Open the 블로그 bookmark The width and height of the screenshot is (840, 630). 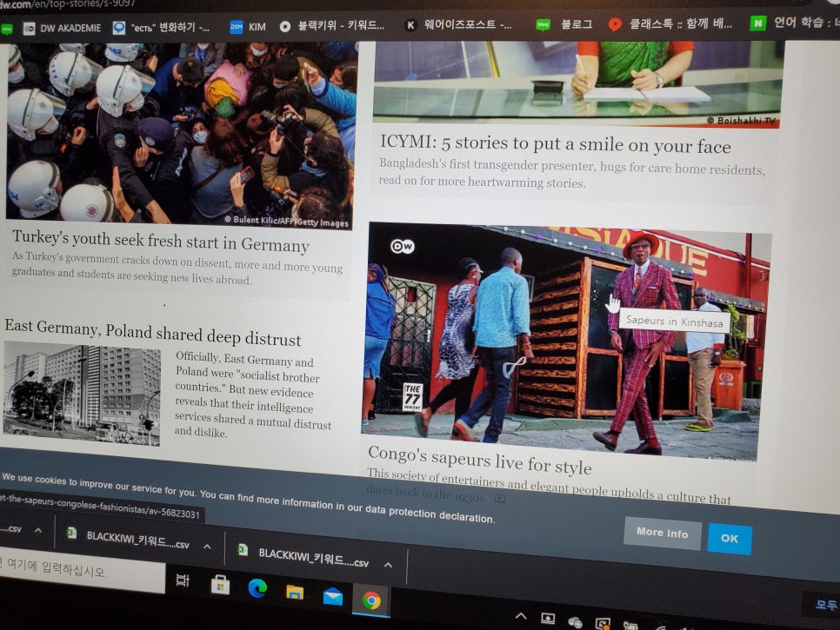(x=564, y=24)
